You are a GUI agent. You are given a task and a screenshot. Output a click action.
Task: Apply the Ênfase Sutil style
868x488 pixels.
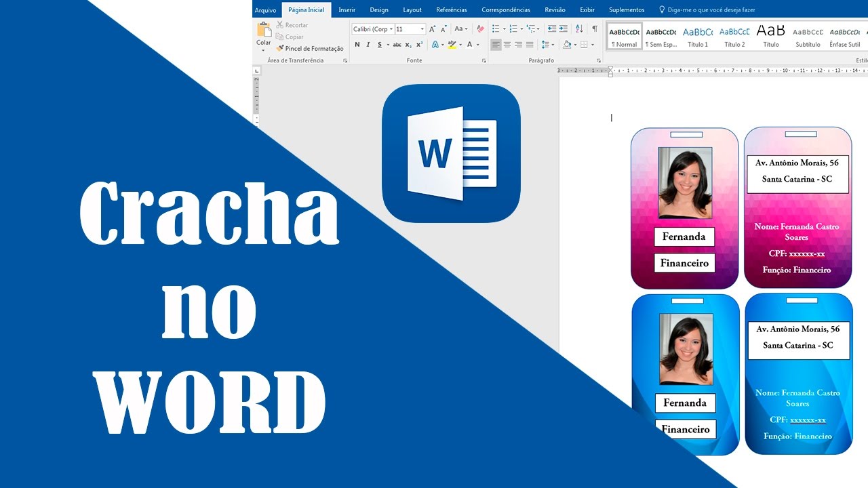(x=844, y=37)
